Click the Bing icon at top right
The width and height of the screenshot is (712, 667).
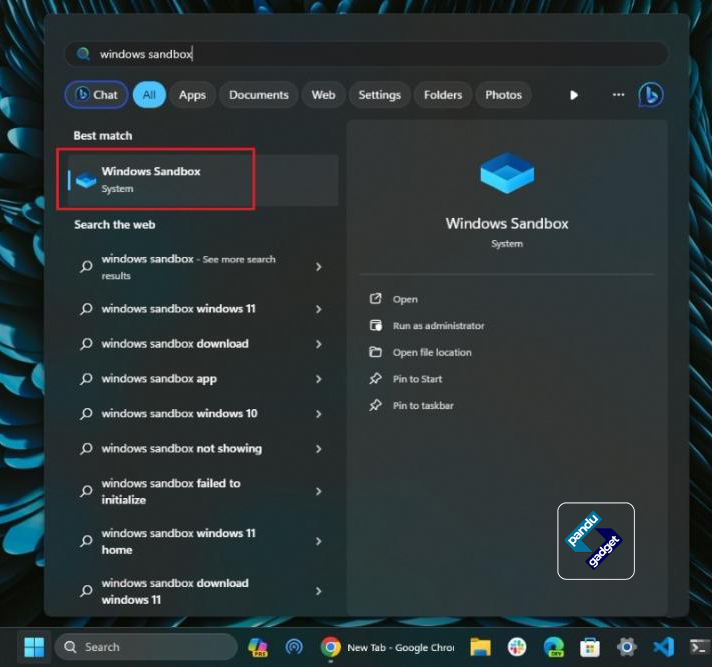click(651, 95)
